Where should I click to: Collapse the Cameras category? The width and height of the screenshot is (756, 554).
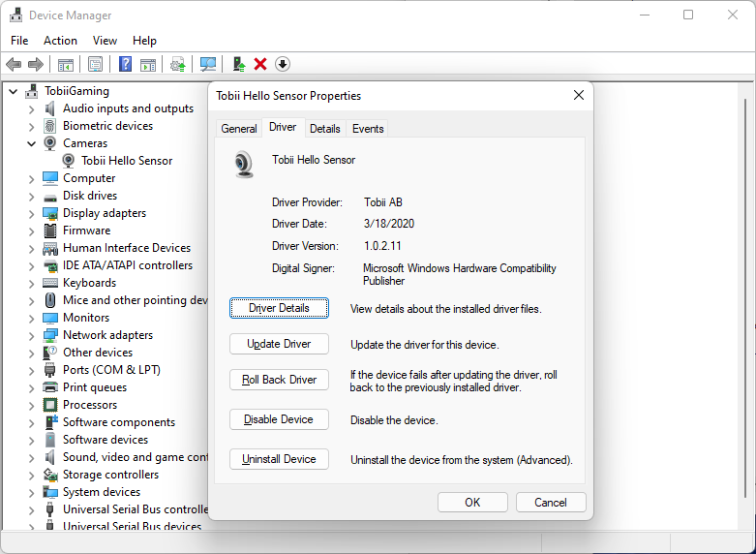(31, 143)
